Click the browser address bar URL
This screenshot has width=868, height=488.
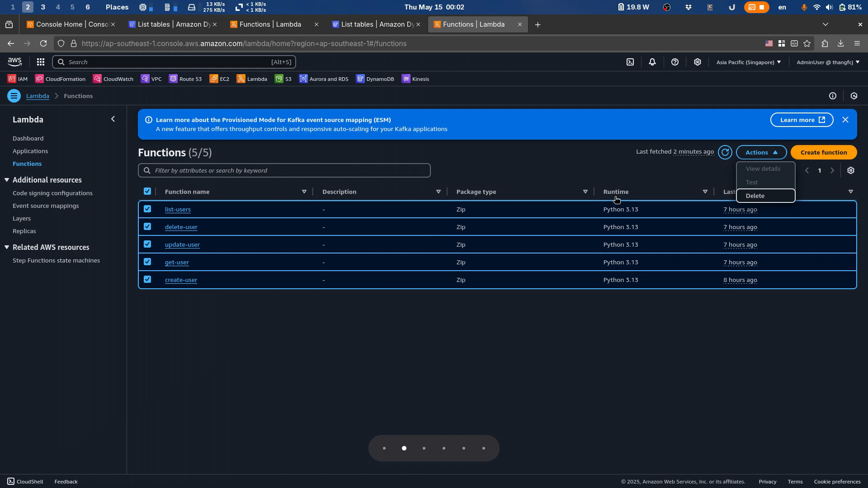(x=244, y=43)
